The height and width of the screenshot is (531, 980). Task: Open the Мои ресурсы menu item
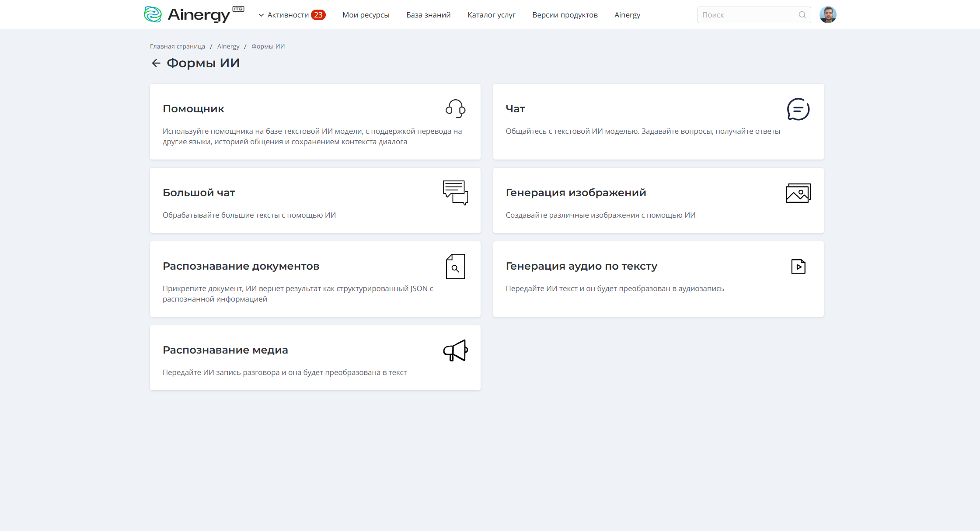[x=366, y=14]
